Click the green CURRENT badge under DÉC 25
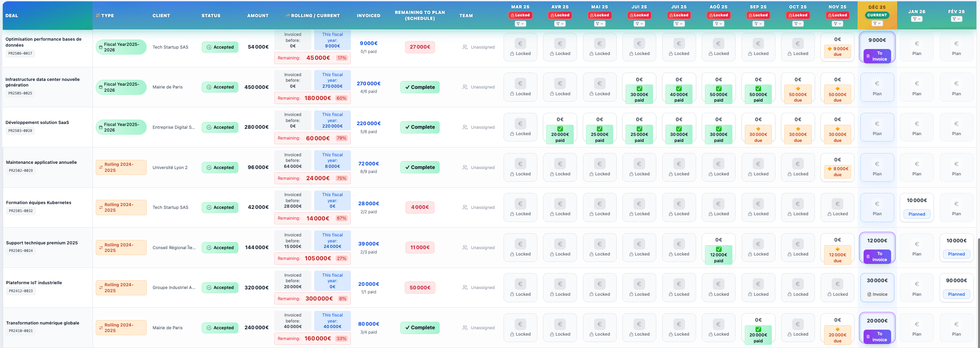This screenshot has height=348, width=980. coord(877,15)
